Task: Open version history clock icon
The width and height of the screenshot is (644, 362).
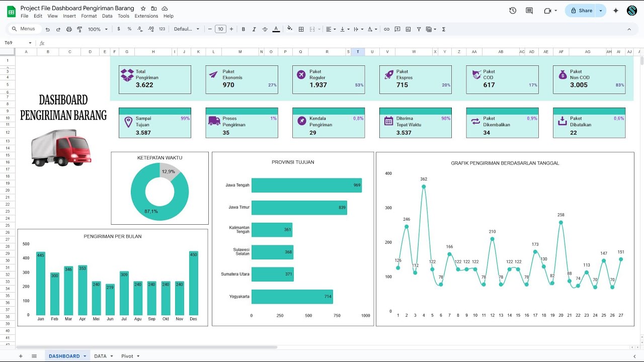Action: (x=513, y=11)
